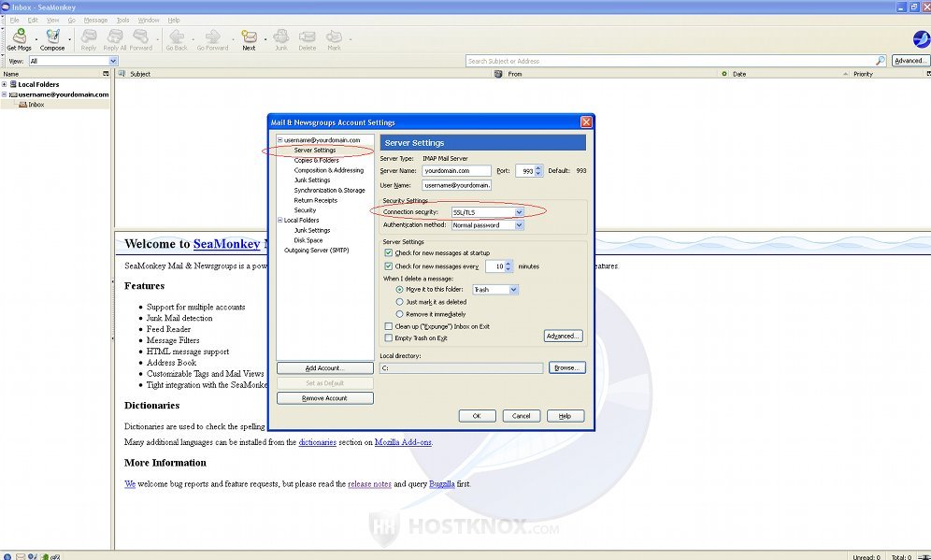This screenshot has height=560, width=931.
Task: Select Just mark it as deleted radio
Action: click(x=399, y=302)
